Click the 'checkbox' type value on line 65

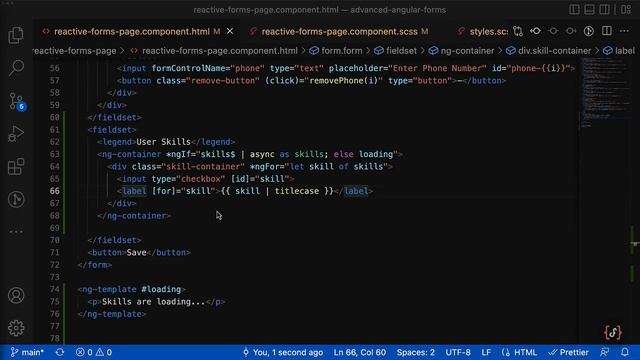click(x=200, y=179)
